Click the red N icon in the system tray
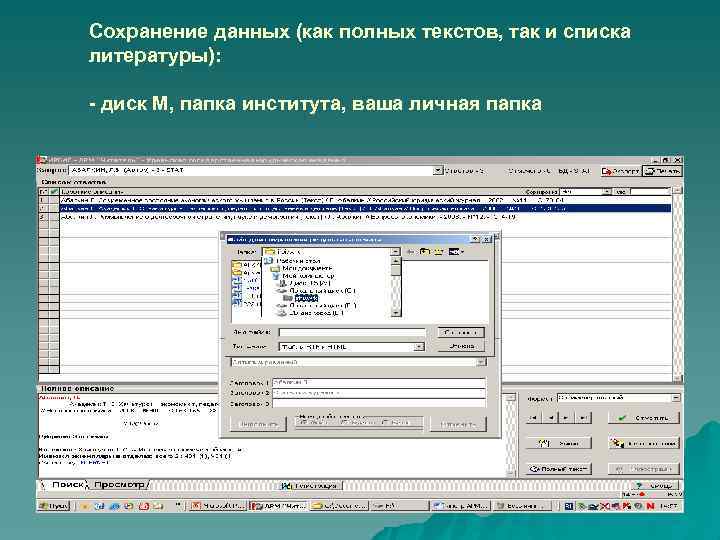Viewport: 720px width, 540px height. tap(650, 506)
